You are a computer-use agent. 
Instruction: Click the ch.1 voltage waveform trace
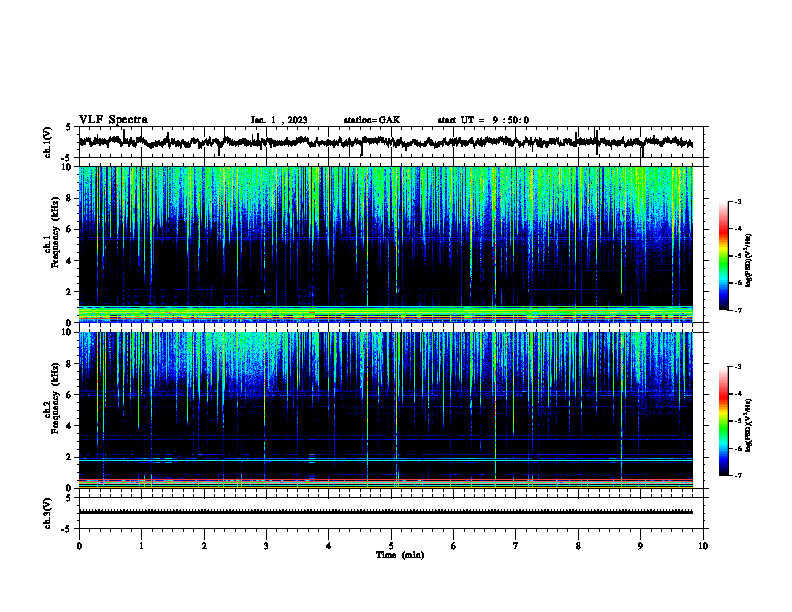385,142
